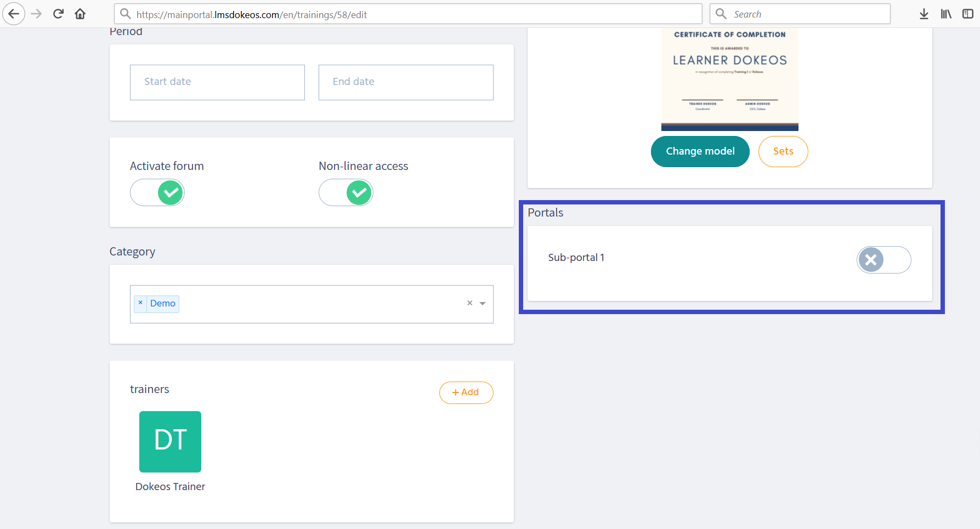980x529 pixels.
Task: Remove the Demo category tag
Action: point(140,303)
